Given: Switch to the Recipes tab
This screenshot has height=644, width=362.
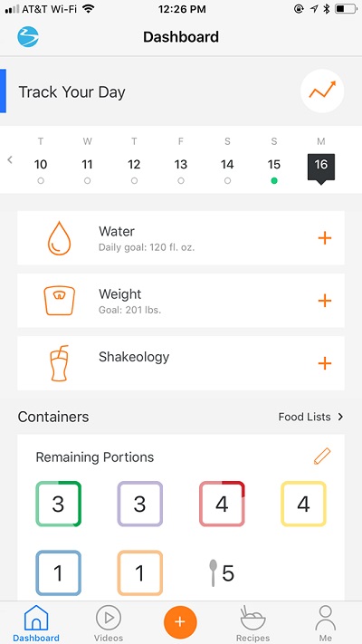Looking at the screenshot, I should (252, 623).
